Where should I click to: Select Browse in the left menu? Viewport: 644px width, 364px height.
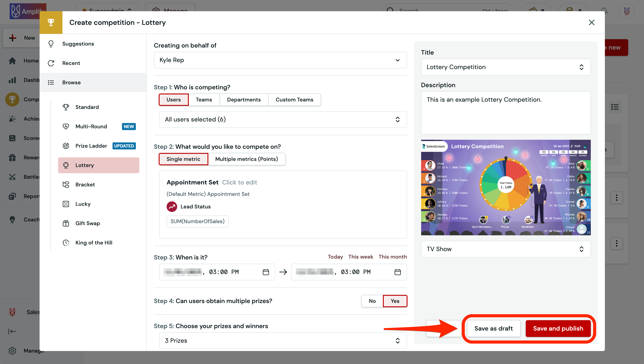coord(71,82)
